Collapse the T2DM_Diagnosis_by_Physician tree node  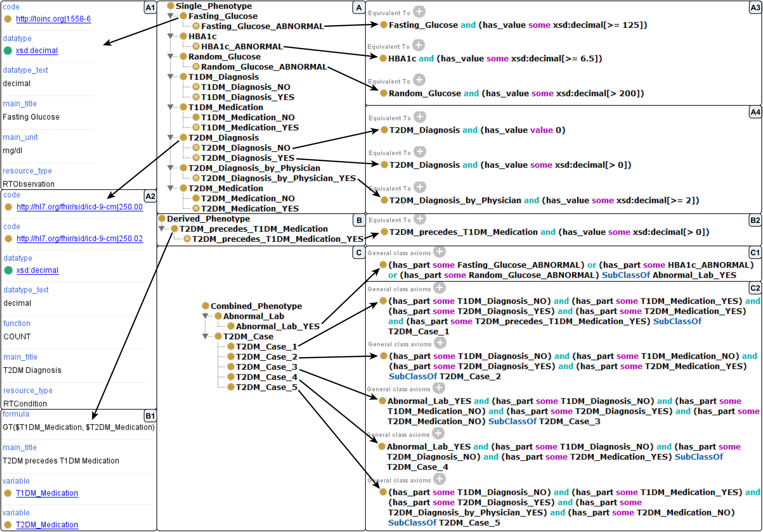tap(171, 168)
